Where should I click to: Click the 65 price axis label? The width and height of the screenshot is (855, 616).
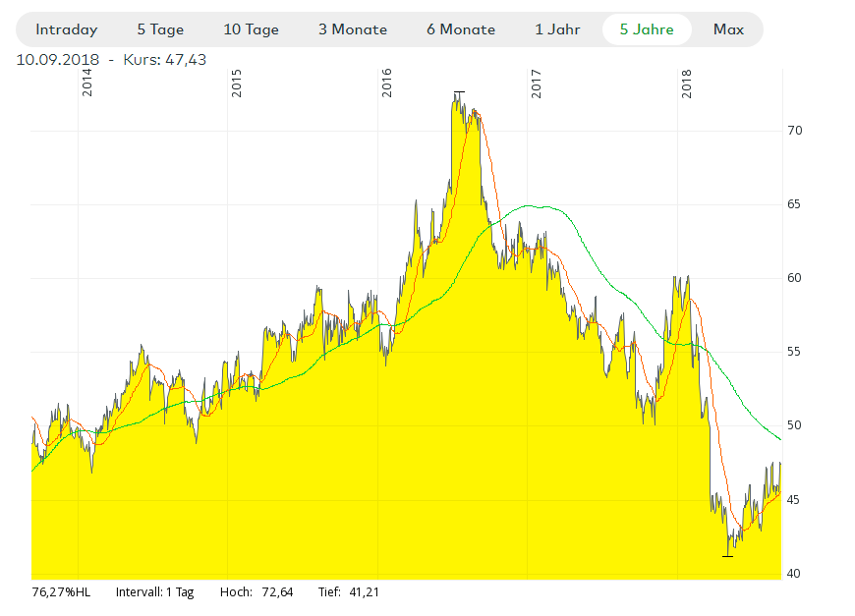pos(794,204)
